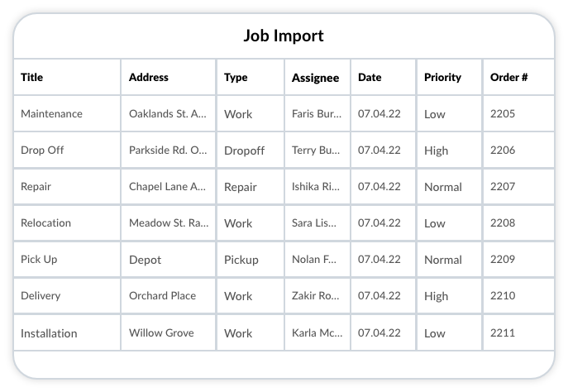Click the Address column header
Screen dimensions: 568x392
coord(149,78)
